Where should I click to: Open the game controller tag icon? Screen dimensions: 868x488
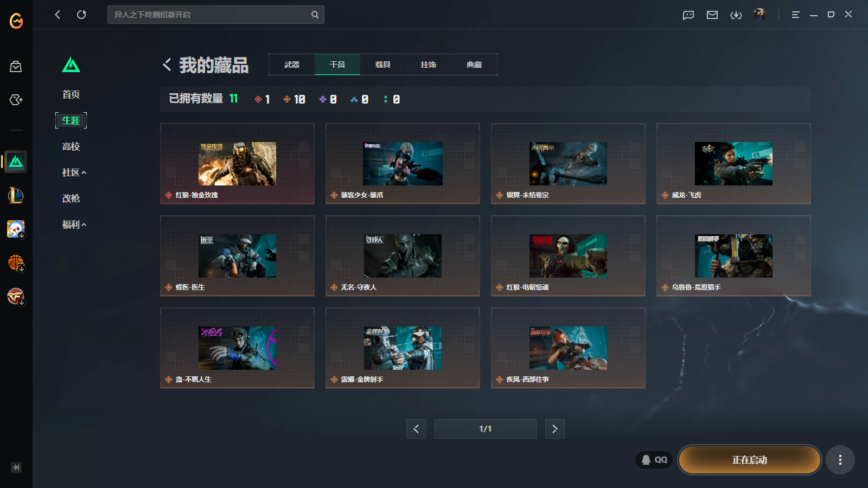pyautogui.click(x=16, y=100)
